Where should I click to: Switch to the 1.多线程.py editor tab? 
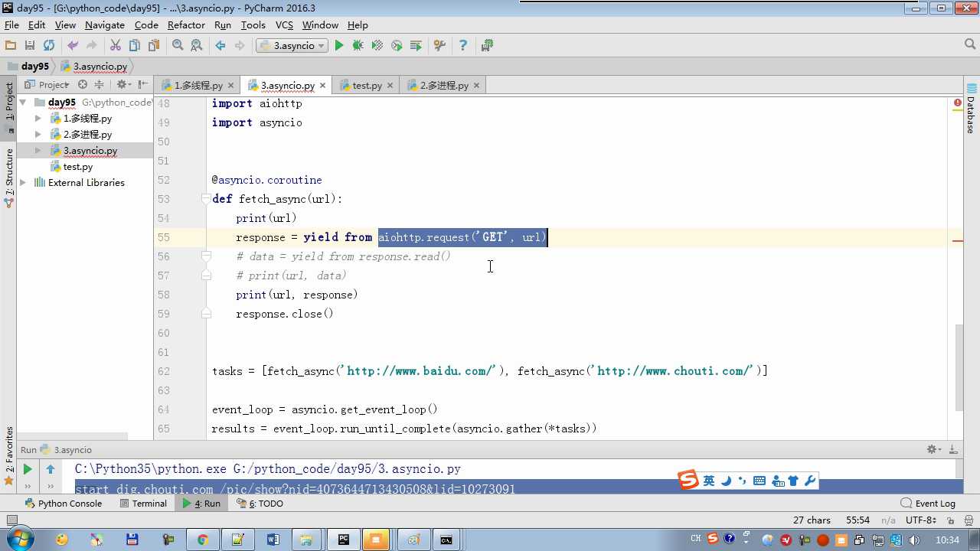click(x=198, y=86)
